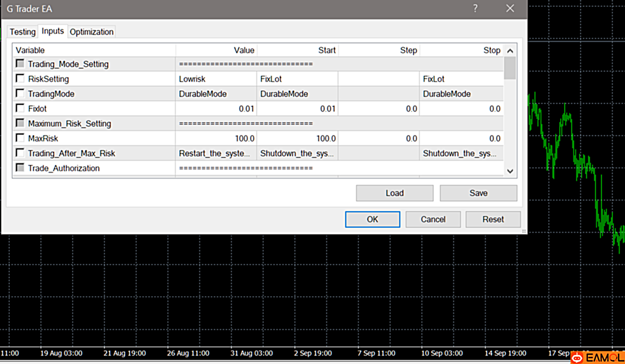The image size is (625, 364).
Task: Select the Trade_Authorization row label
Action: click(x=64, y=168)
